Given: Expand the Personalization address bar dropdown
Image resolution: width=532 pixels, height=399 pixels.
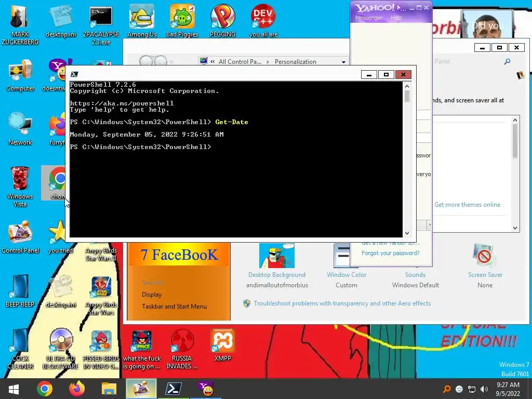Looking at the screenshot, I should click(343, 62).
